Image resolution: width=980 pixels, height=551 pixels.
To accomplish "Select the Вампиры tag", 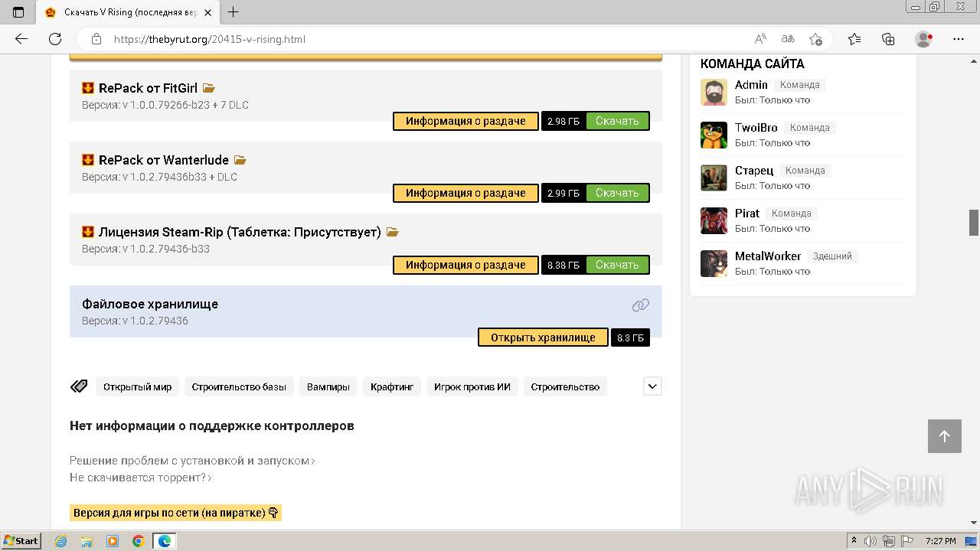I will click(x=328, y=386).
